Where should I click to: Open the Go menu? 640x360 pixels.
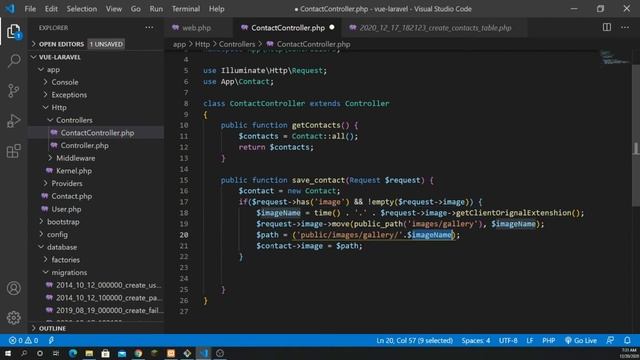[x=136, y=9]
